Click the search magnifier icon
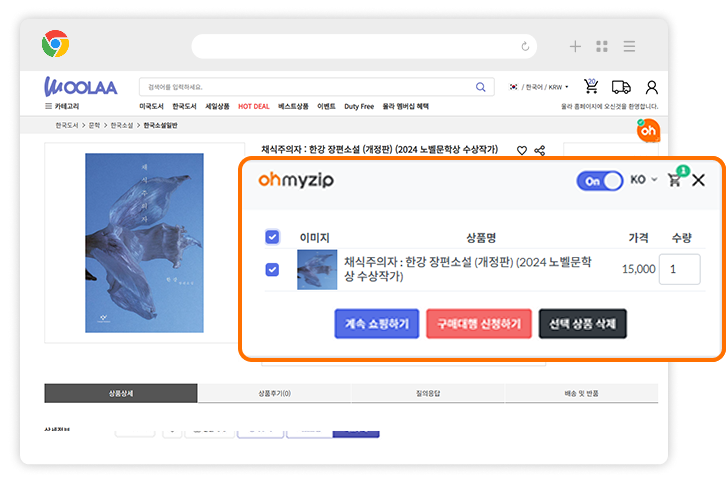726x483 pixels. click(x=482, y=87)
